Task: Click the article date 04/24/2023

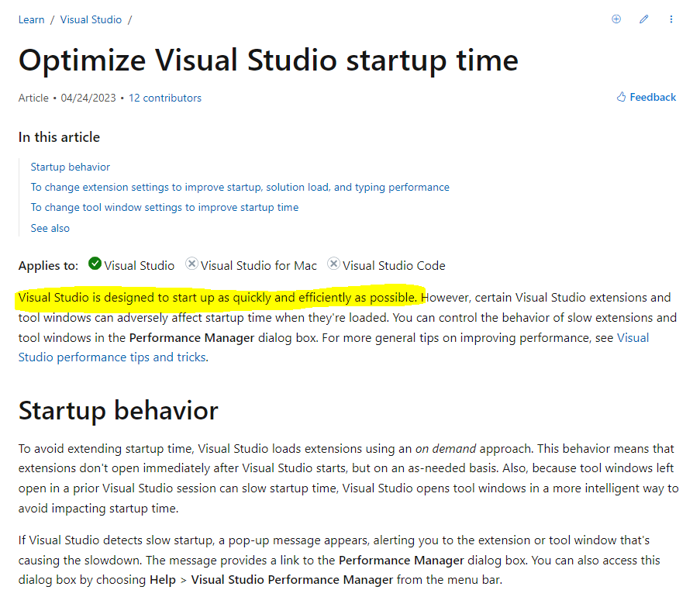Action: tap(88, 98)
